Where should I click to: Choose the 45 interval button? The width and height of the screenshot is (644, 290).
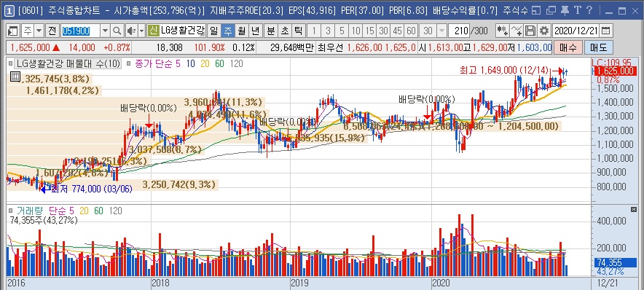coord(397,31)
